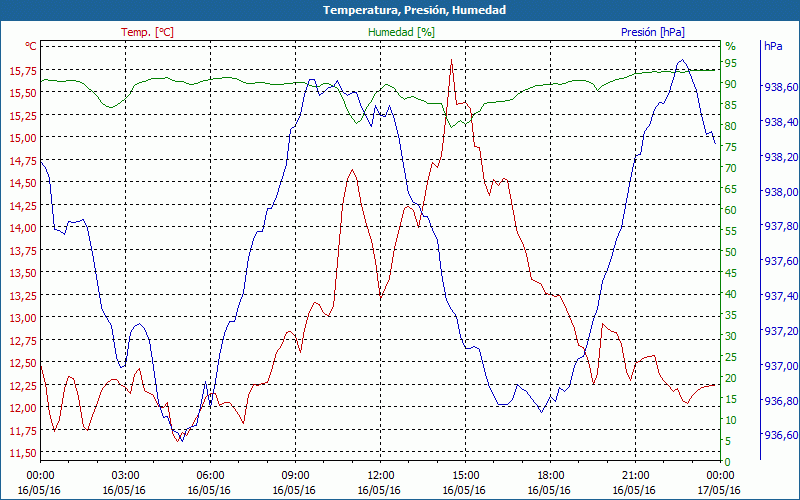Click humidity axis value 35
Screen dimensions: 800x500
pyautogui.click(x=731, y=315)
